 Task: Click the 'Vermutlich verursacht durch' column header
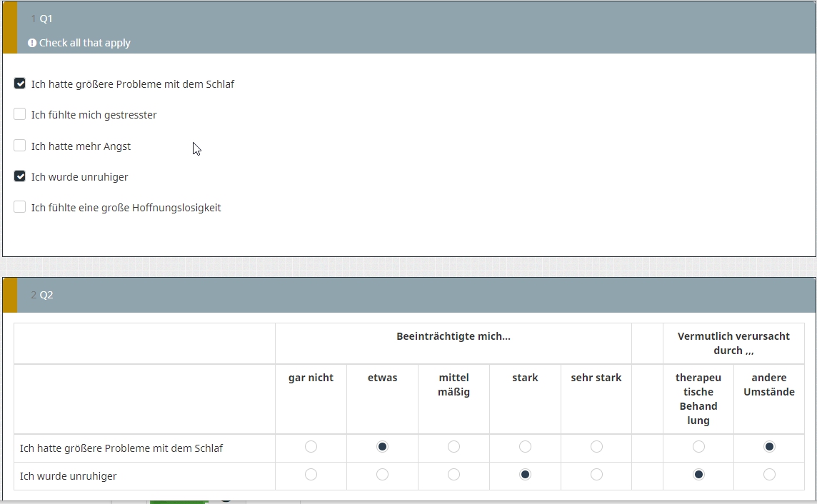(733, 343)
